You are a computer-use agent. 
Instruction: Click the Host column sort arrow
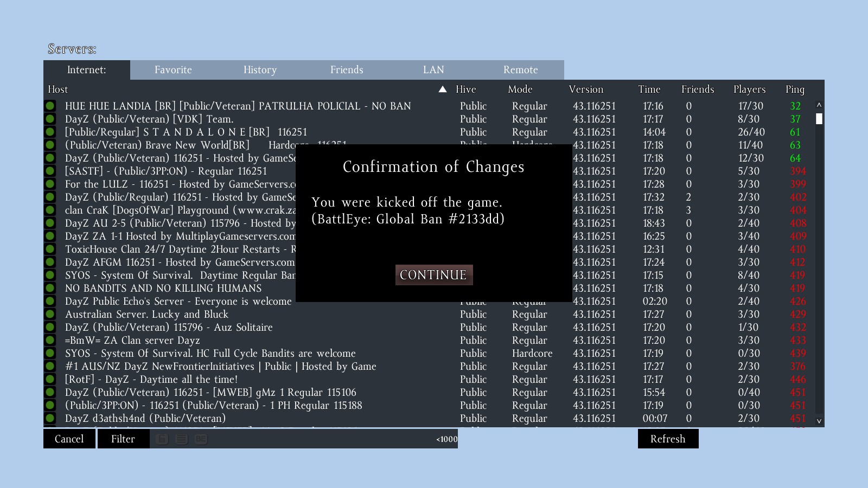pos(443,89)
